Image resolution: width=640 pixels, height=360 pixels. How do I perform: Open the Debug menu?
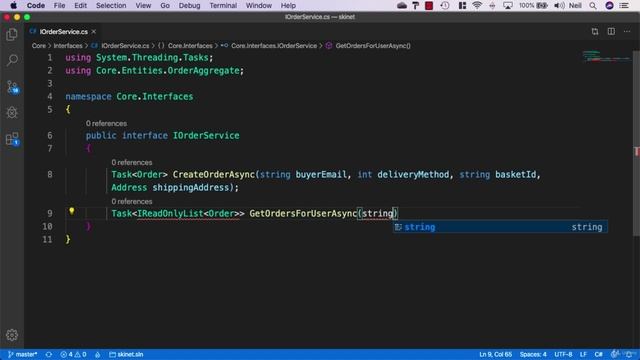189,5
